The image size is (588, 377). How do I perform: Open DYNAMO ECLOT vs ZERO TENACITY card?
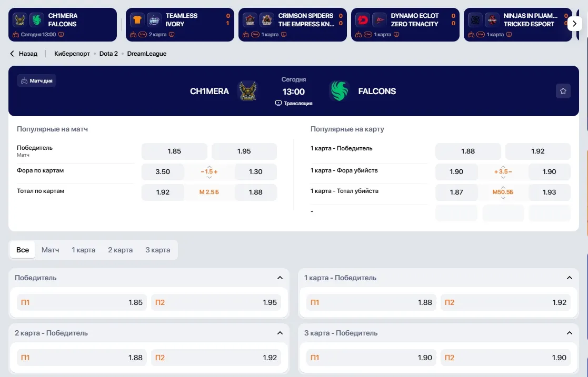tap(405, 25)
